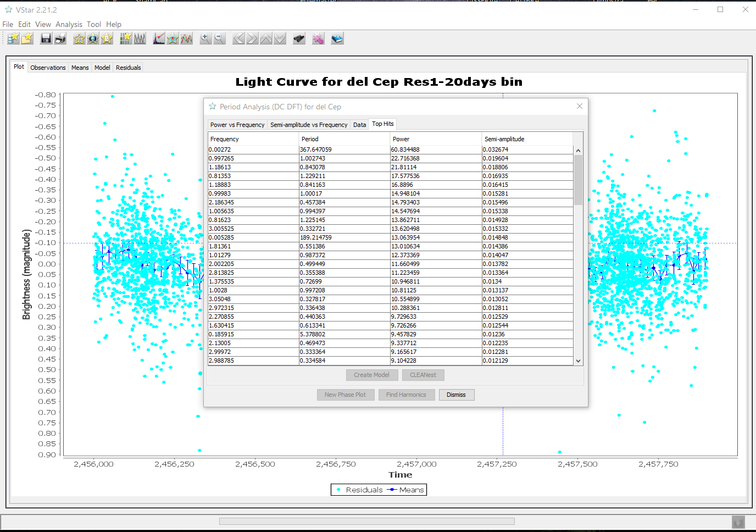Print the plot with printer icon

click(60, 38)
